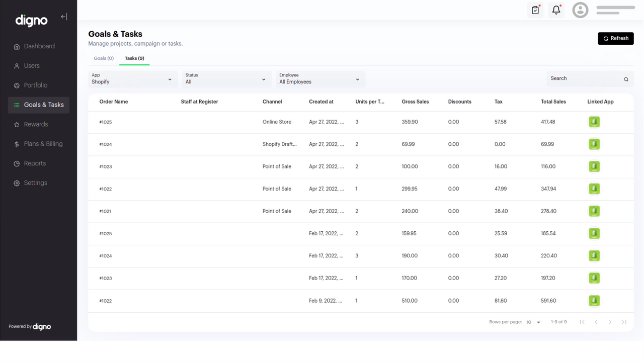
Task: Click the Powered by digno footer link
Action: pyautogui.click(x=30, y=327)
